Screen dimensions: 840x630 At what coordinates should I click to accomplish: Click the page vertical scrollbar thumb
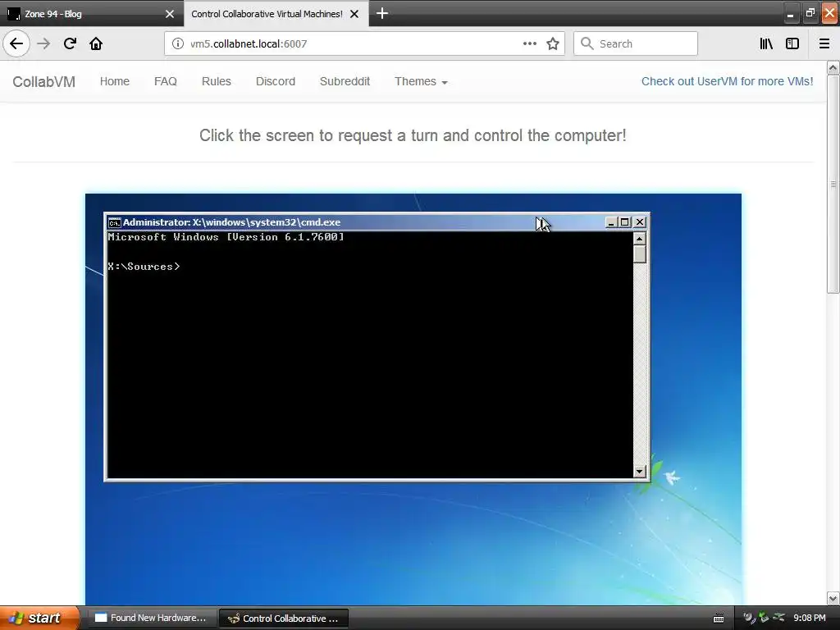[x=833, y=184]
